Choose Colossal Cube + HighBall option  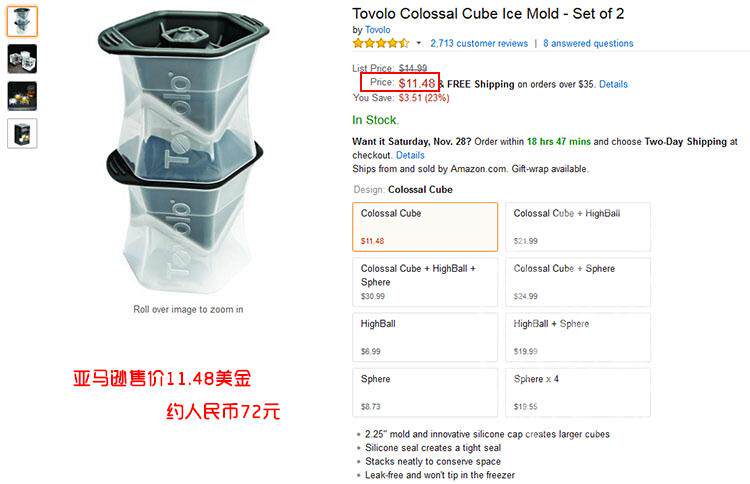pos(578,227)
